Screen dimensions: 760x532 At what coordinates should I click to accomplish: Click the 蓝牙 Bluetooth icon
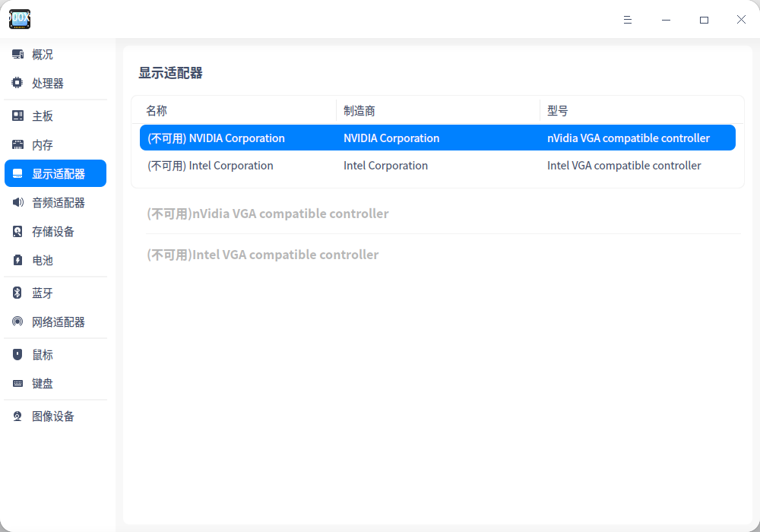(17, 293)
